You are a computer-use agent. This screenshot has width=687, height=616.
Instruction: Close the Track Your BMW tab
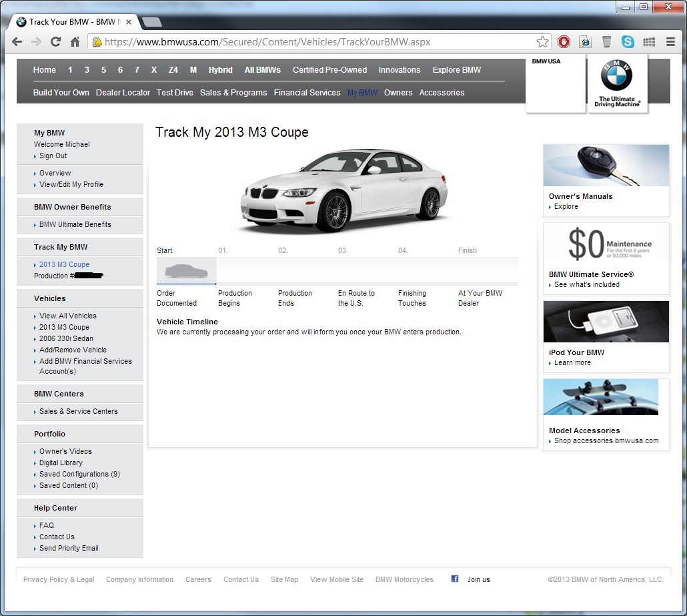[x=129, y=22]
